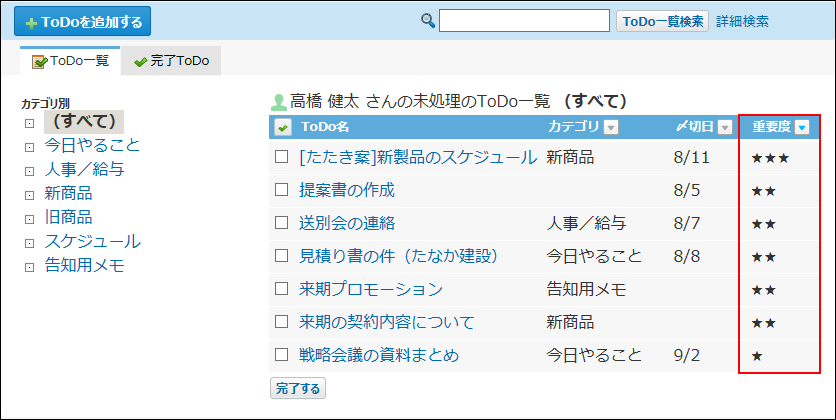Click the 完了する button
Image resolution: width=836 pixels, height=420 pixels.
pos(298,389)
